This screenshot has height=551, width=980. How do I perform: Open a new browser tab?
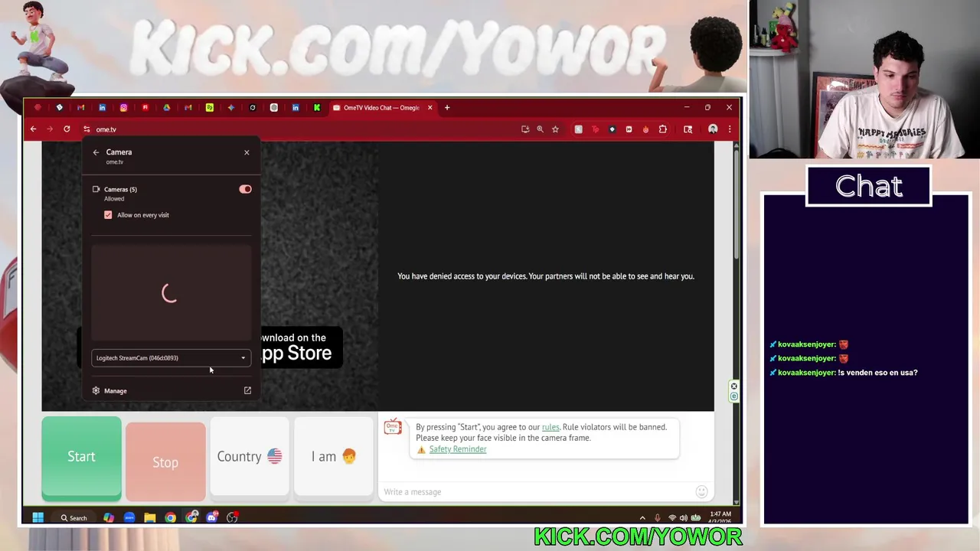tap(447, 108)
